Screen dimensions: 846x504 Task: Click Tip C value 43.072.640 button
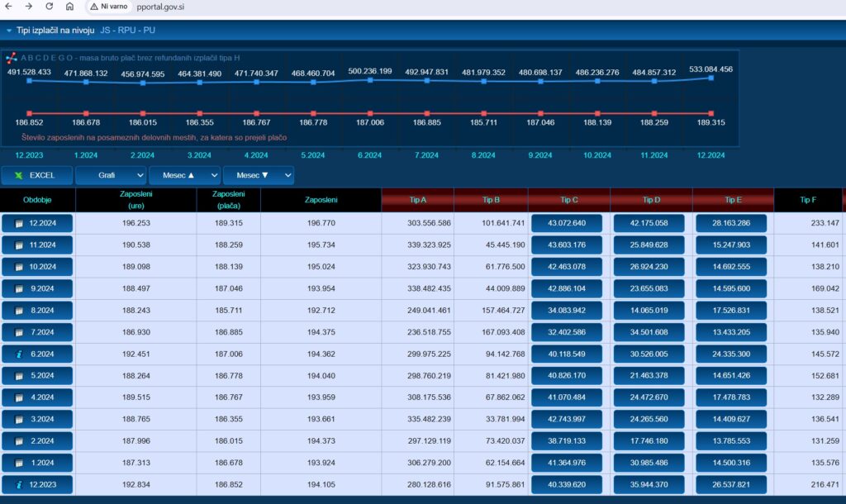(568, 224)
